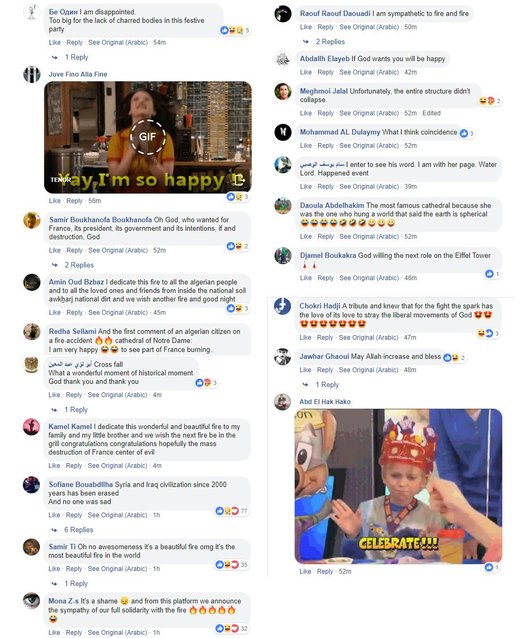Click like reaction on Djamel Boukakra's comment

pos(489,274)
